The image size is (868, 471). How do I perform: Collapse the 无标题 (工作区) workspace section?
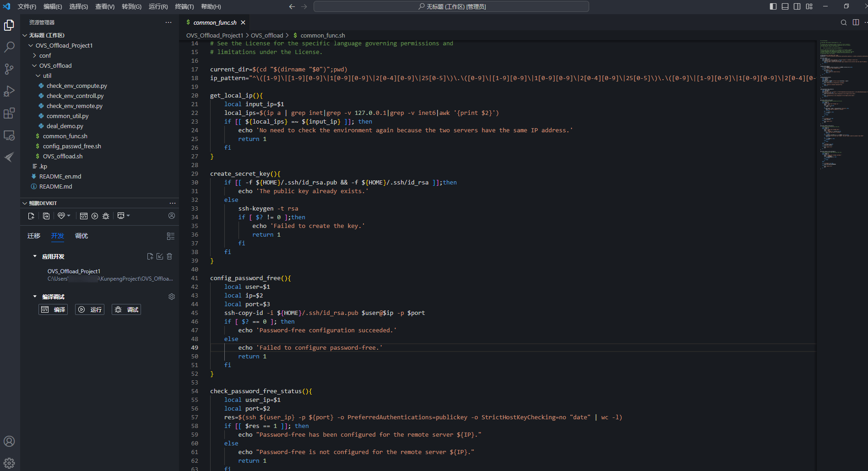(25, 35)
